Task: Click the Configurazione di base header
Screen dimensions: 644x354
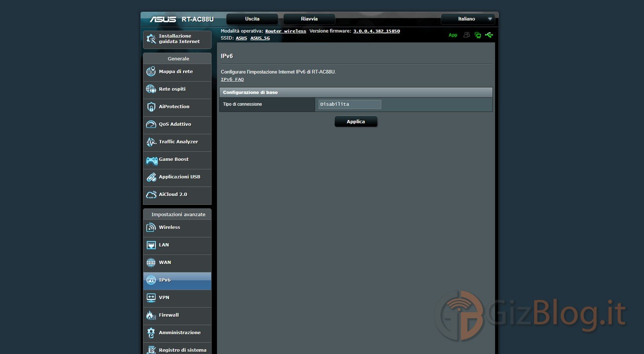Action: (356, 93)
